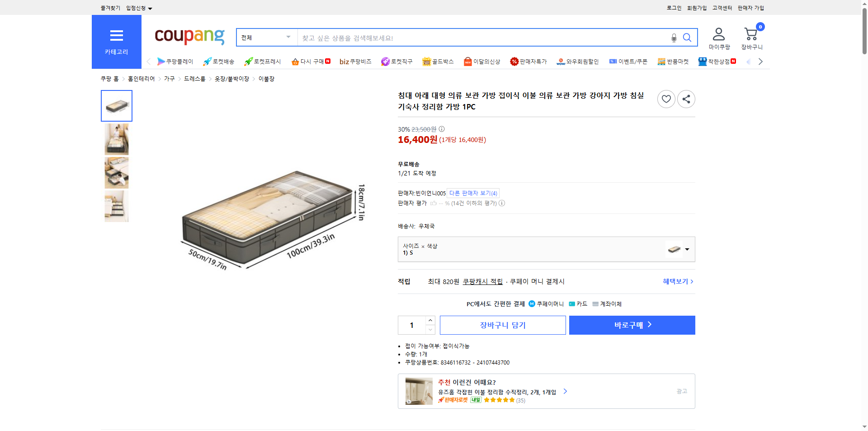Click the info icon beside the discount price
The image size is (868, 431).
[441, 129]
